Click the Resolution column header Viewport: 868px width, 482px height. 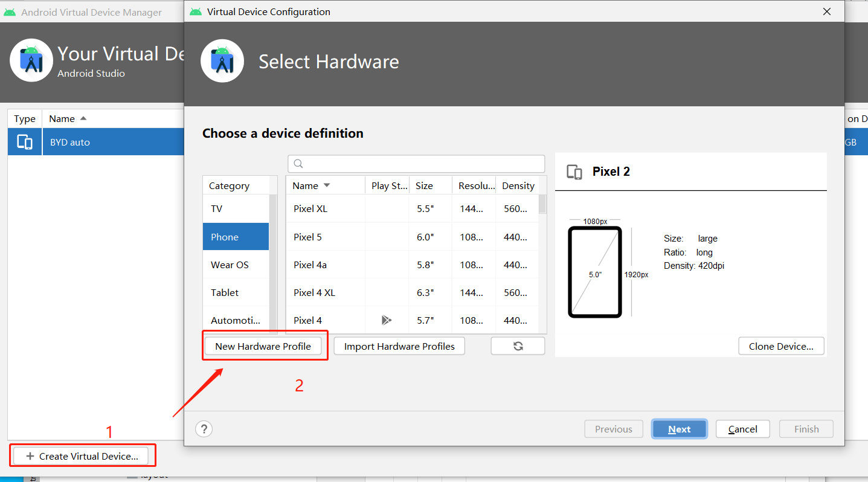pos(474,185)
